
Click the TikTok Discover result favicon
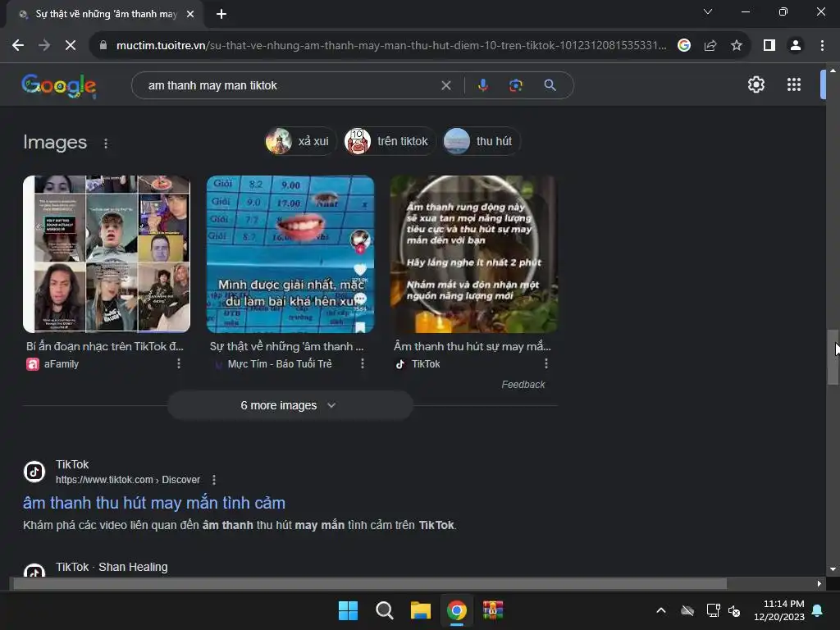point(34,472)
